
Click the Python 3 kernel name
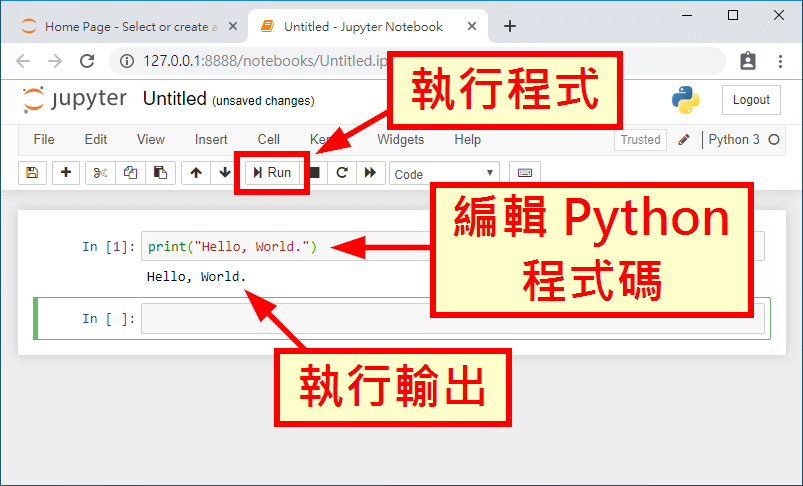734,140
